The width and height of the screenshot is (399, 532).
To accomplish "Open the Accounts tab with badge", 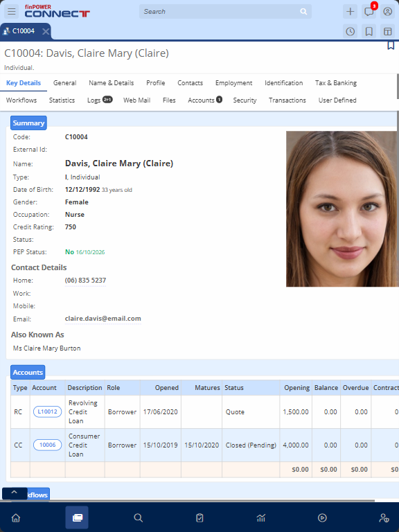I will click(205, 100).
